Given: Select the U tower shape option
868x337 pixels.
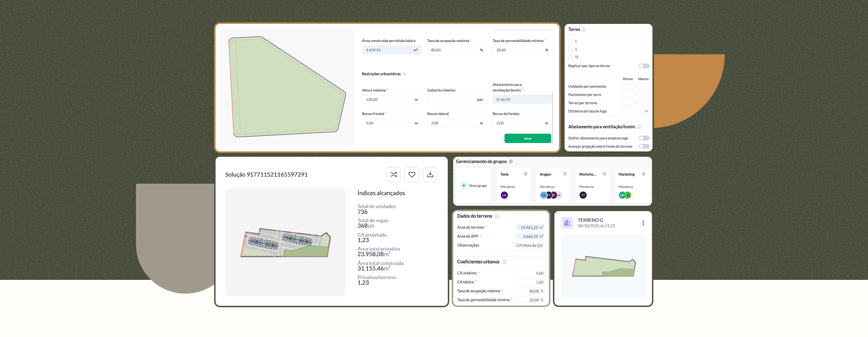Looking at the screenshot, I should click(571, 57).
